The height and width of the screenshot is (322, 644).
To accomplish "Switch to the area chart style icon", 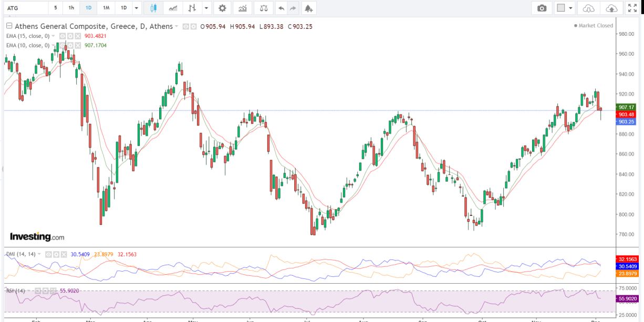I will (172, 8).
